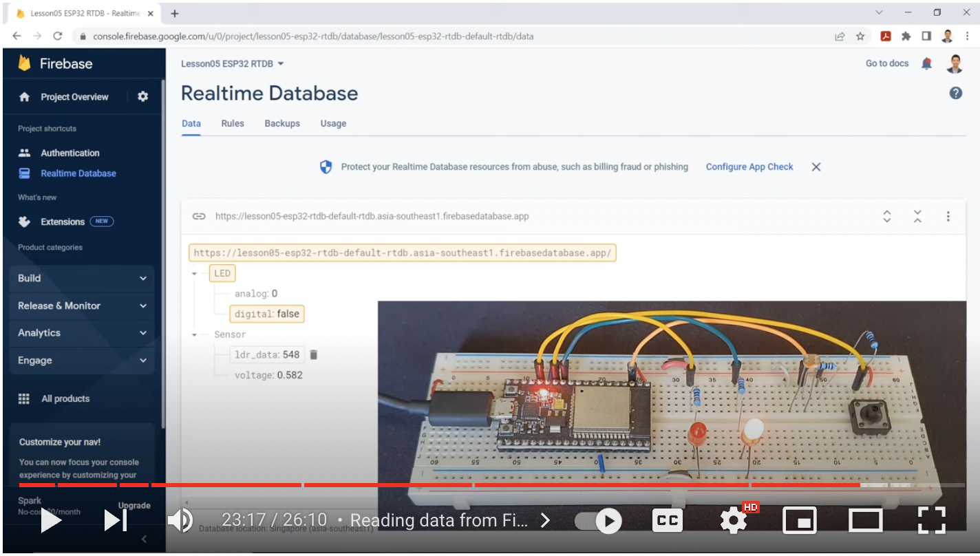
Task: Click the analog: 0 entry
Action: tap(256, 294)
